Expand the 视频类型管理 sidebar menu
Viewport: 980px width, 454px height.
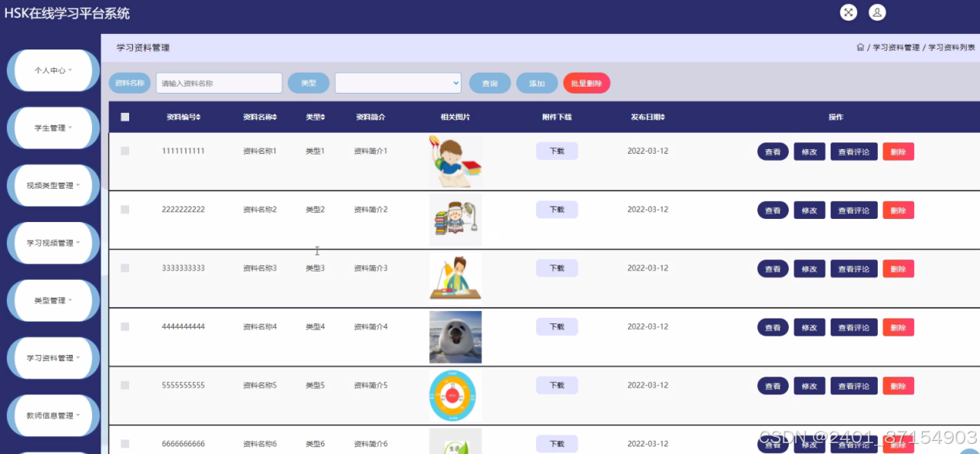tap(53, 186)
